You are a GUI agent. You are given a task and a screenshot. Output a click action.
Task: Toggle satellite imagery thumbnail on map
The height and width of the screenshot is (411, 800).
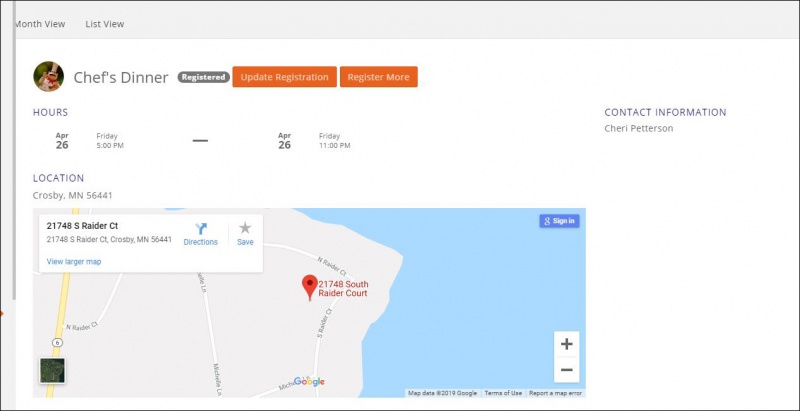(x=52, y=370)
